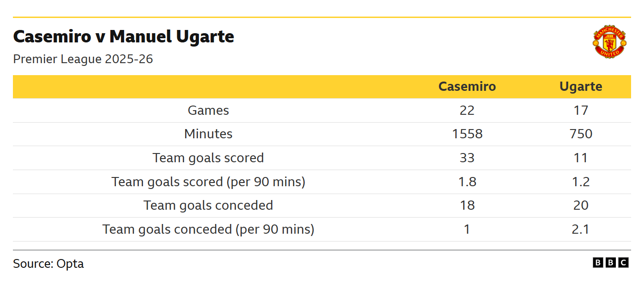The image size is (644, 289).
Task: Click the Casemiro column header
Action: [467, 87]
